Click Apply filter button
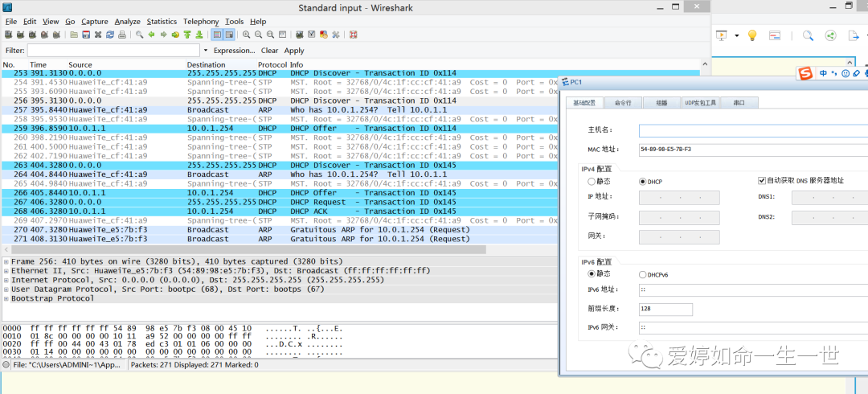The width and height of the screenshot is (868, 394). pos(294,51)
